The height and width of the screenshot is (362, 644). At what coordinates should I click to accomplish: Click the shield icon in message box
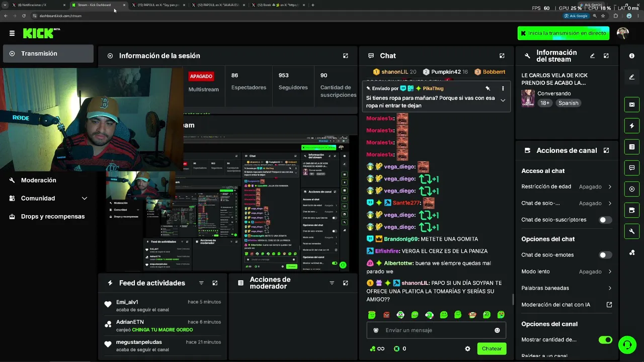click(x=376, y=330)
